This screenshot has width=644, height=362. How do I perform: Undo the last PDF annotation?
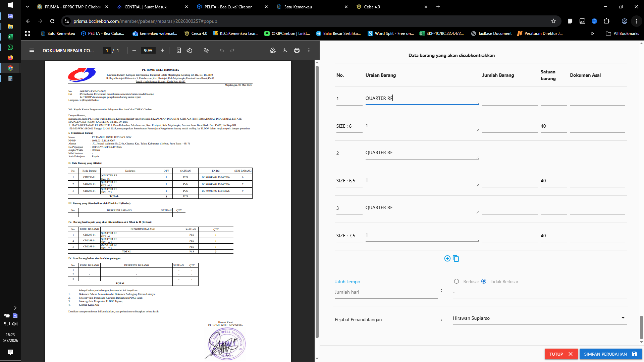pos(222,50)
